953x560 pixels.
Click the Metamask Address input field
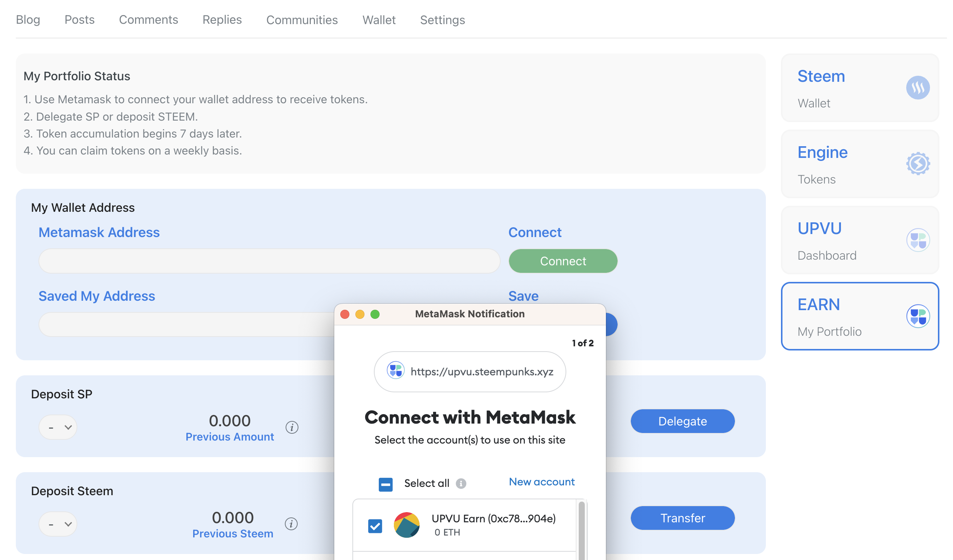[269, 261]
